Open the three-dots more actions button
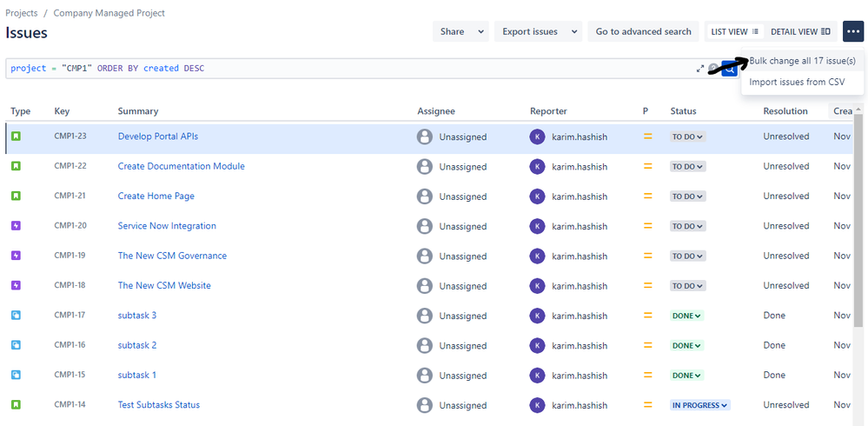The width and height of the screenshot is (868, 426). 853,31
